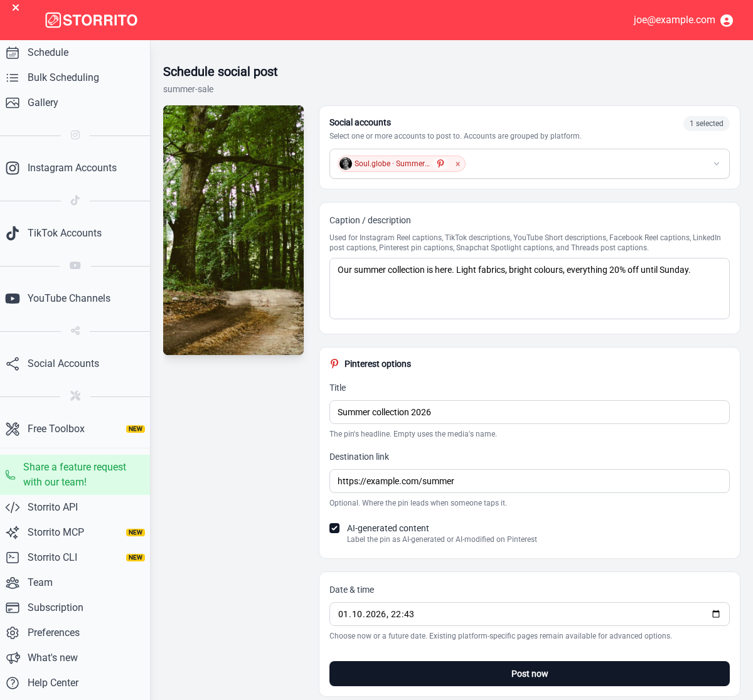Image resolution: width=753 pixels, height=700 pixels.
Task: Click the NEW badge beside Storrito MCP
Action: [136, 533]
